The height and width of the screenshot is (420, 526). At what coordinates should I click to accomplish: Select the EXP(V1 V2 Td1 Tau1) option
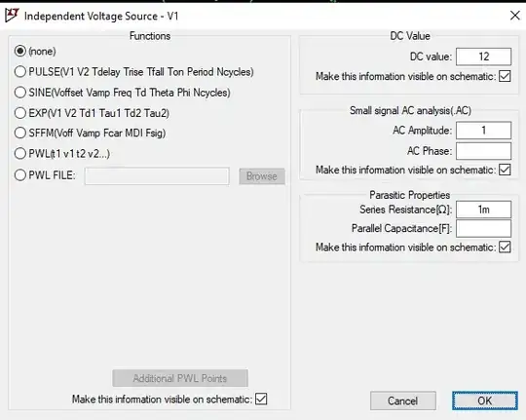(20, 113)
